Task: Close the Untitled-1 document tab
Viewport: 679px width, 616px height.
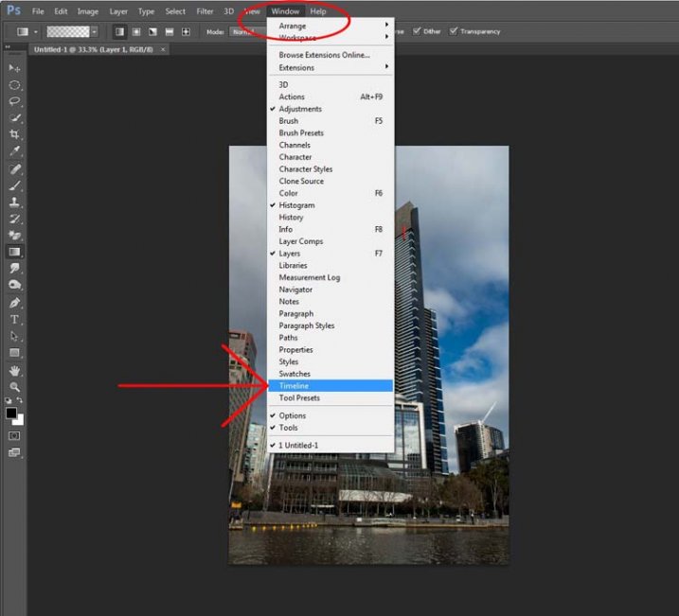Action: coord(163,48)
